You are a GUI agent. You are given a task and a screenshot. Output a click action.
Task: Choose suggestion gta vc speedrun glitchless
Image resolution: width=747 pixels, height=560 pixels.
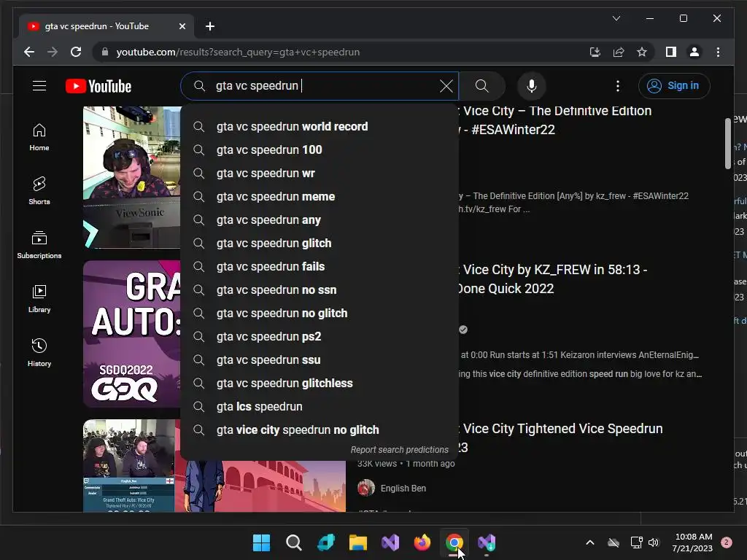pos(320,384)
